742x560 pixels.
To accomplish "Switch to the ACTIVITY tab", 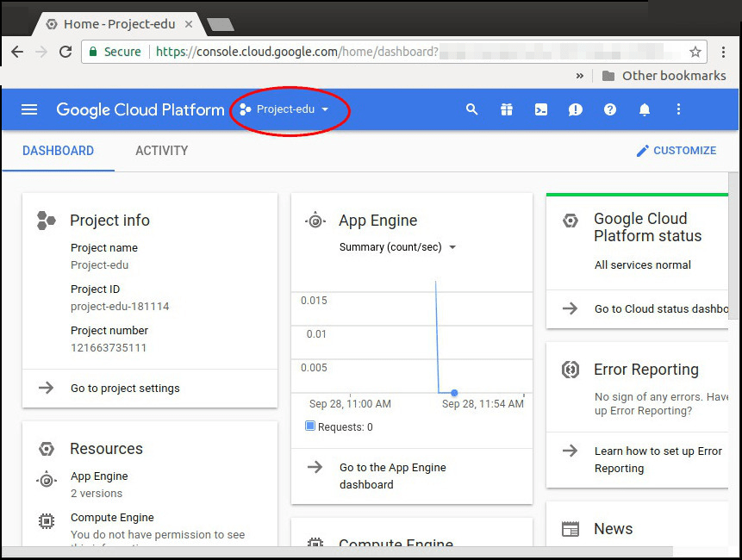I will pos(162,151).
